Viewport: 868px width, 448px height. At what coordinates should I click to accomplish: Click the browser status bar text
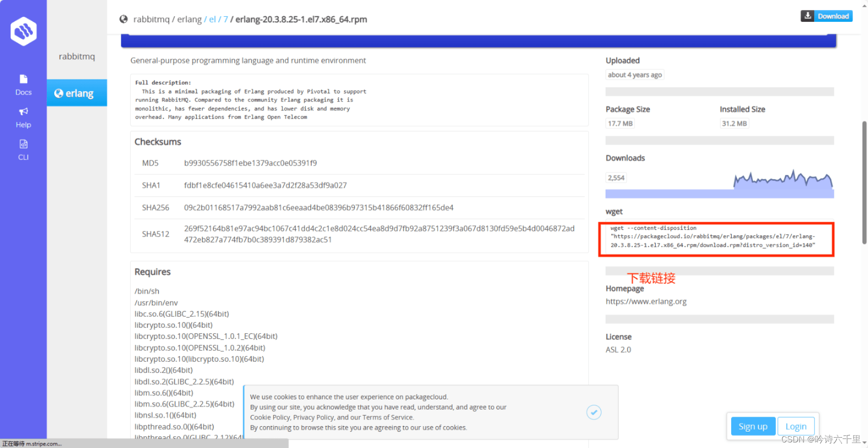click(x=32, y=444)
